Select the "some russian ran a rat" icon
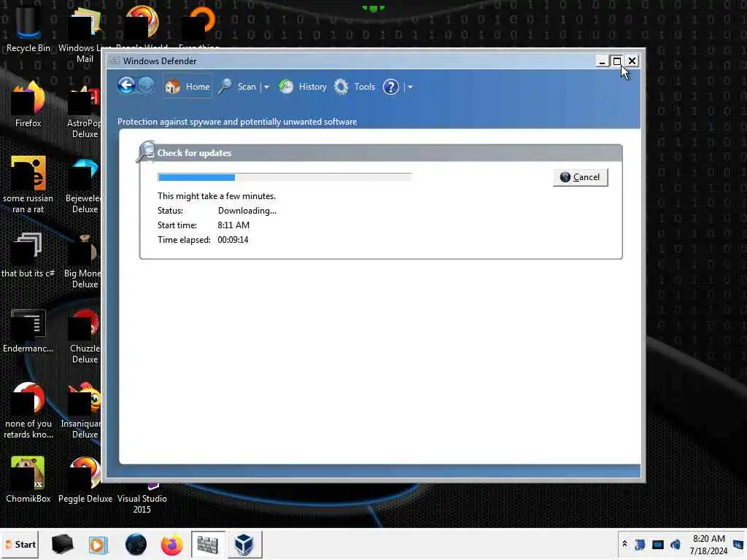 [28, 184]
